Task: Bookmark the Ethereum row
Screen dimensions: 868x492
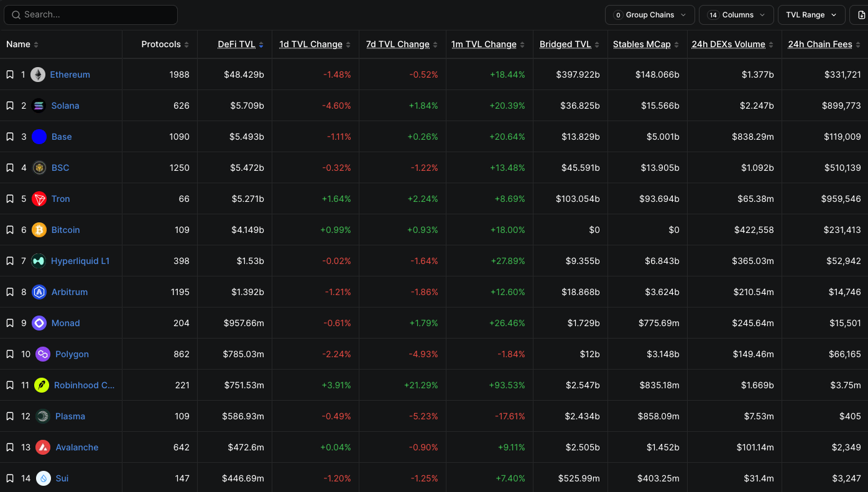Action: 10,75
